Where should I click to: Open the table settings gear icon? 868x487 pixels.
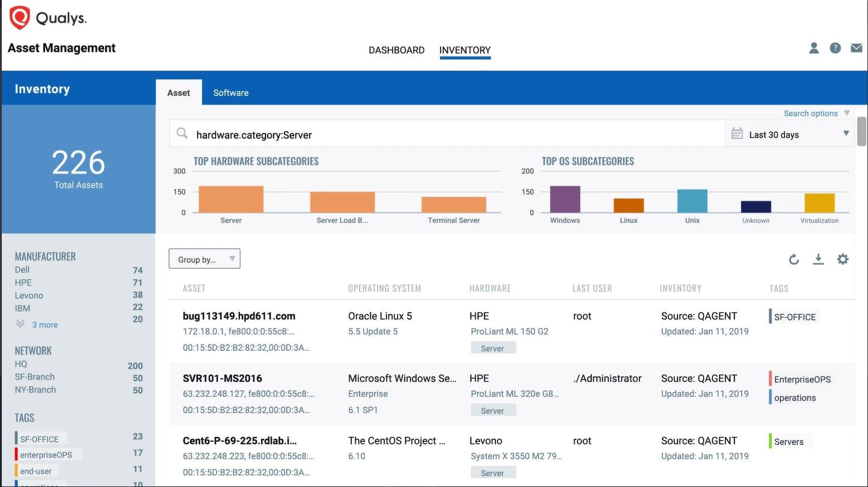coord(843,259)
